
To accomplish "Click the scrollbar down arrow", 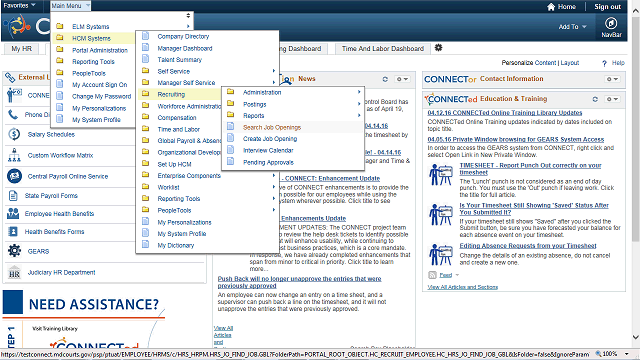I will coord(636,337).
